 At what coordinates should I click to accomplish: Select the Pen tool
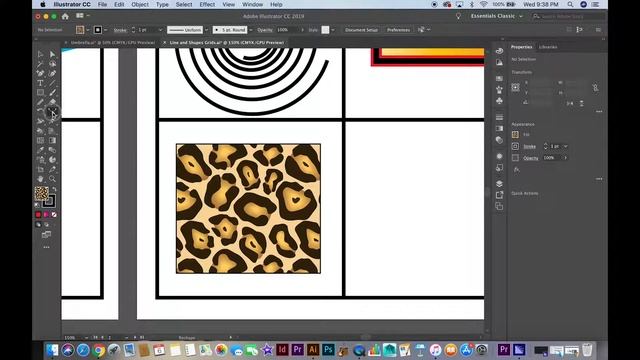(40, 73)
